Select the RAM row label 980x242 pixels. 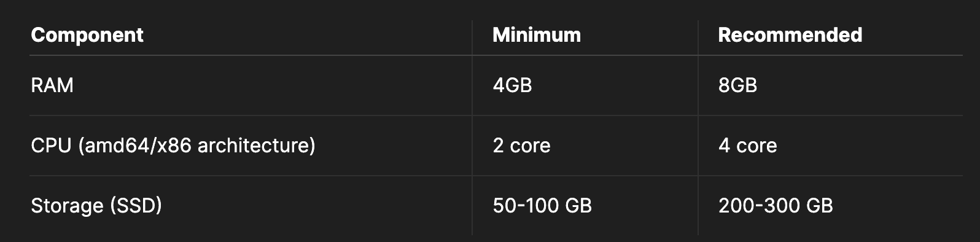(52, 85)
